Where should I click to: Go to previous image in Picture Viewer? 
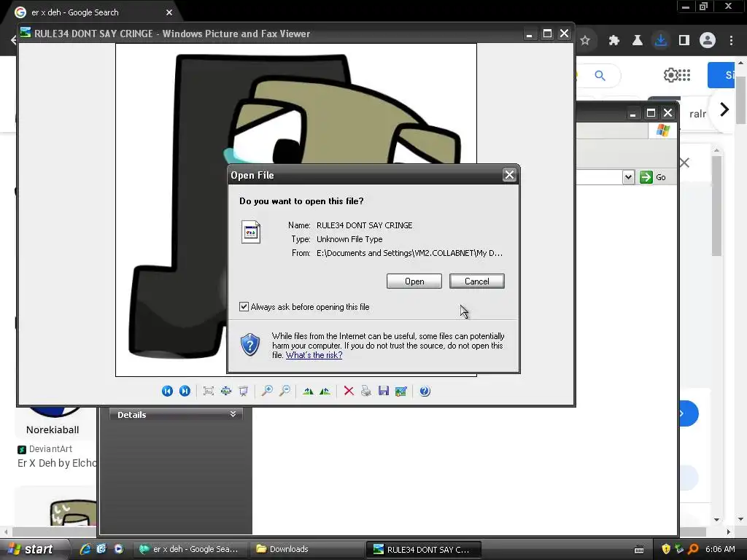(167, 391)
